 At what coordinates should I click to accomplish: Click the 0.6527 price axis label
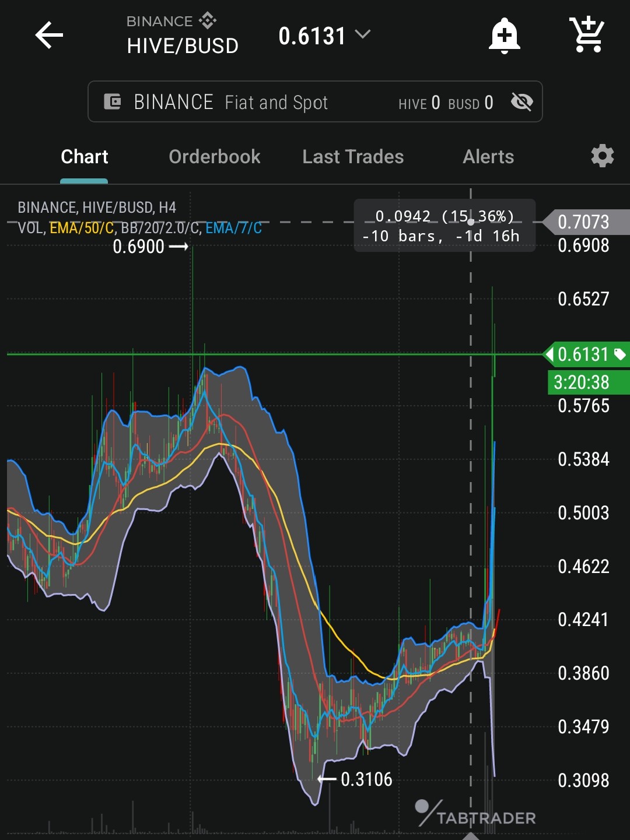(583, 299)
